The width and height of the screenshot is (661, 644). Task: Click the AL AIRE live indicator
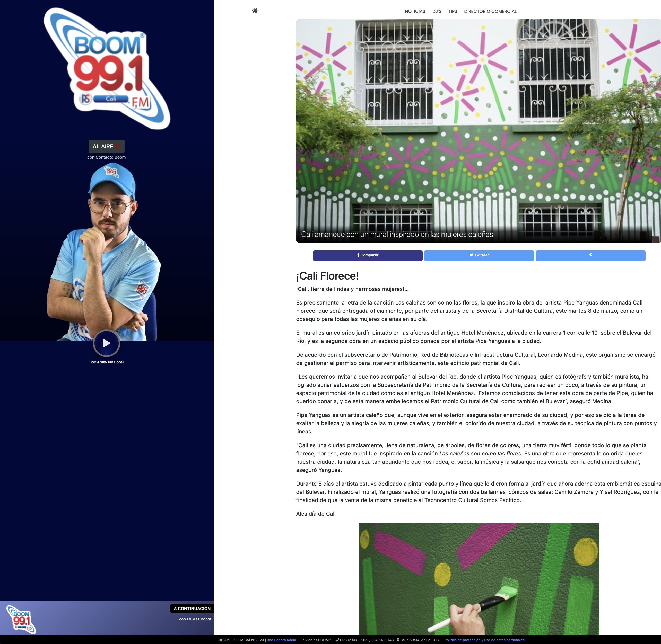tap(106, 146)
